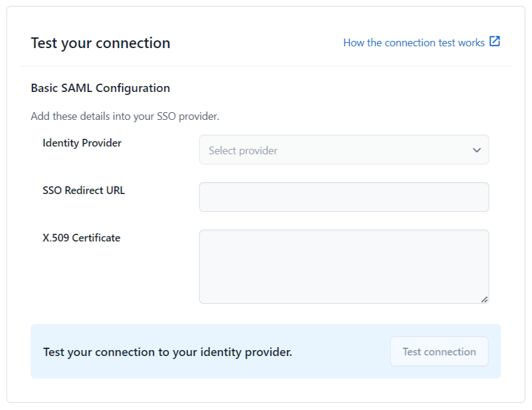This screenshot has width=532, height=410.
Task: Click the "Test your connection" panel heading
Action: tap(100, 43)
